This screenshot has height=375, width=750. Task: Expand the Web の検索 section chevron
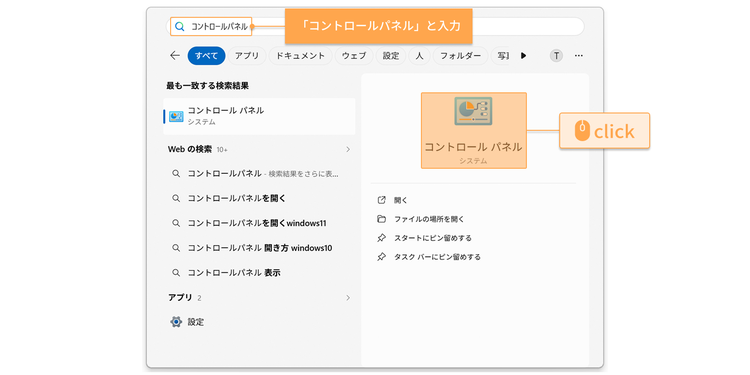(x=348, y=149)
